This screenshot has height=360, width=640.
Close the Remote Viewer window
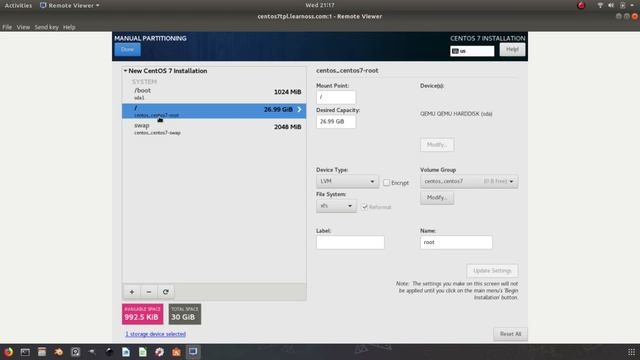click(x=635, y=16)
